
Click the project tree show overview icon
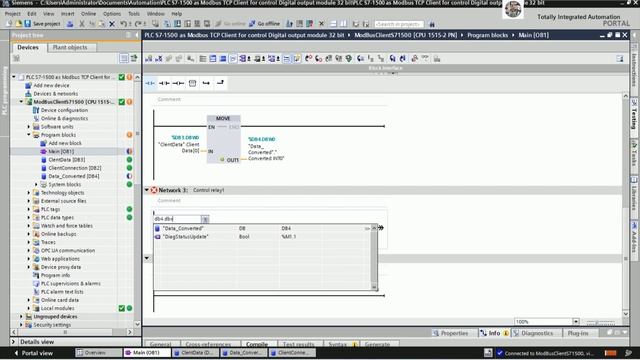point(124,58)
